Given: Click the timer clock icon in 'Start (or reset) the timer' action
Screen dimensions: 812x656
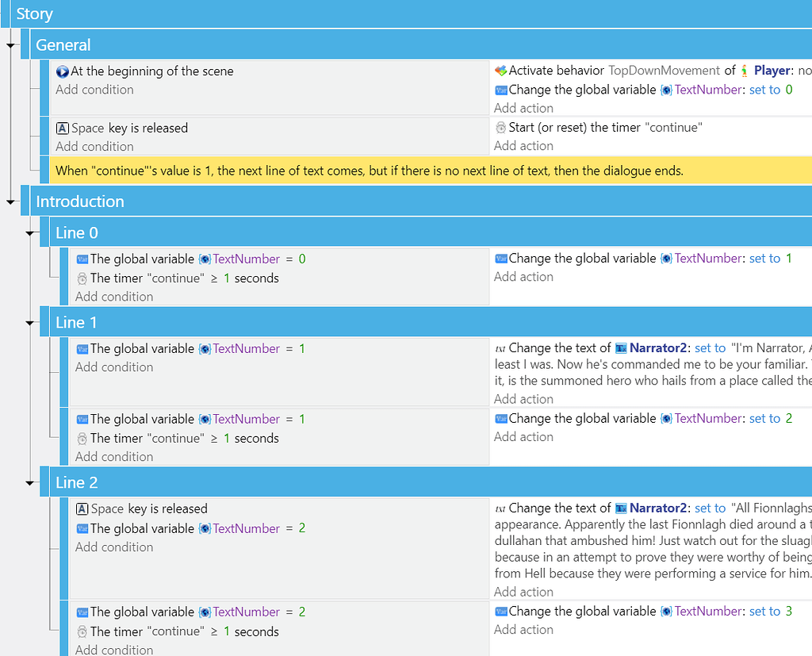Looking at the screenshot, I should (500, 127).
